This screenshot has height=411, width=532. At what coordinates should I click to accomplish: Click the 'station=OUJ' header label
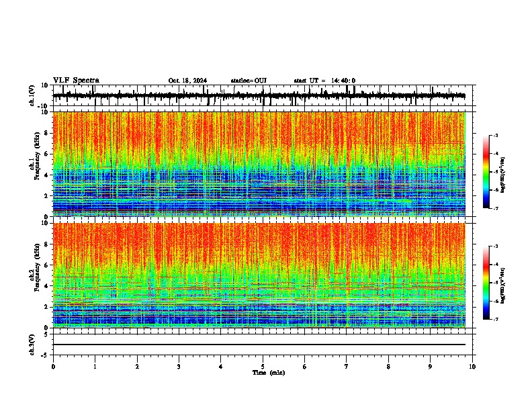point(249,81)
